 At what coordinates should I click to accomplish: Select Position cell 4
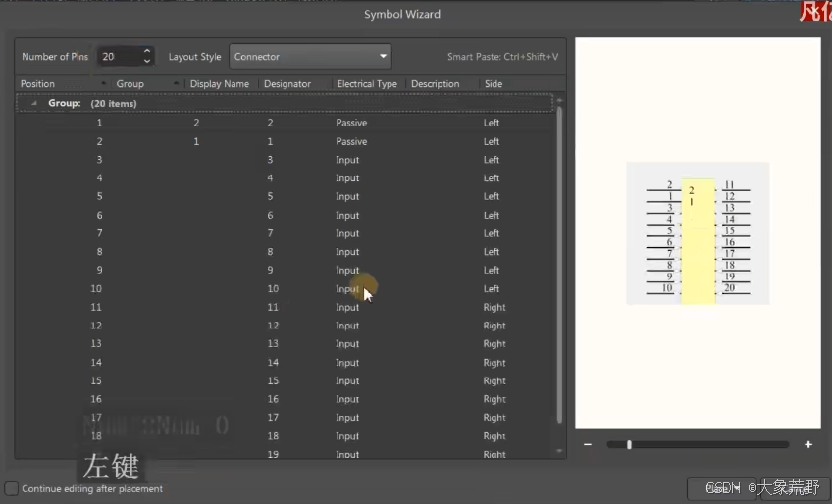pyautogui.click(x=99, y=178)
